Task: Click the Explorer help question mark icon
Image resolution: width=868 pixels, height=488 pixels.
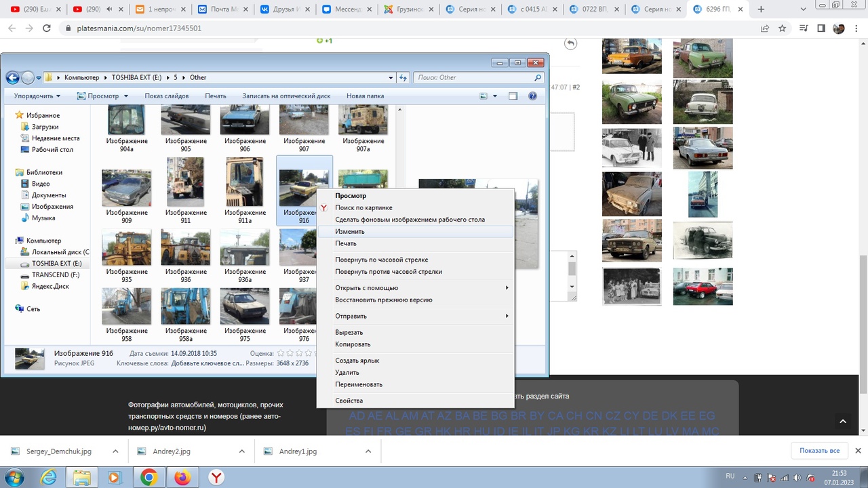Action: [x=532, y=96]
